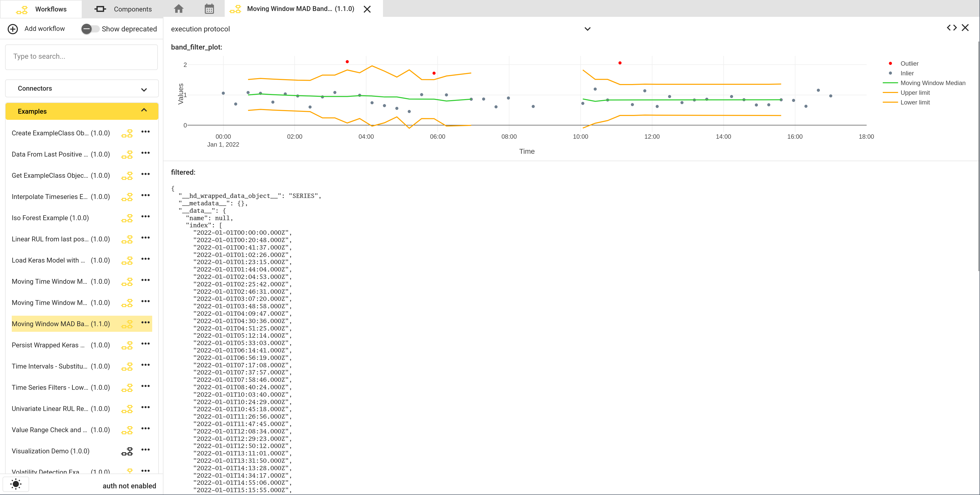
Task: Open more options for Get ExampleClass Objec...
Action: 145,174
